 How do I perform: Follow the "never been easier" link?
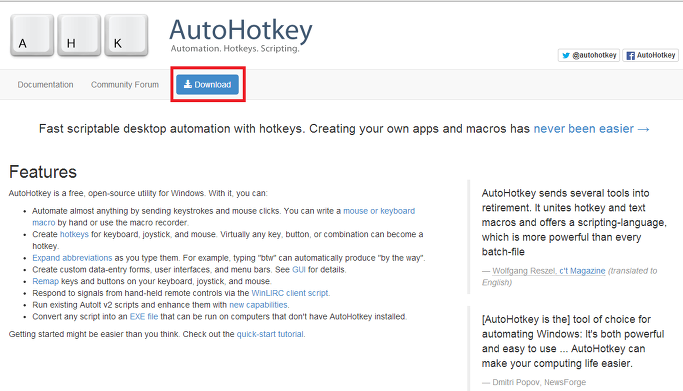point(591,129)
